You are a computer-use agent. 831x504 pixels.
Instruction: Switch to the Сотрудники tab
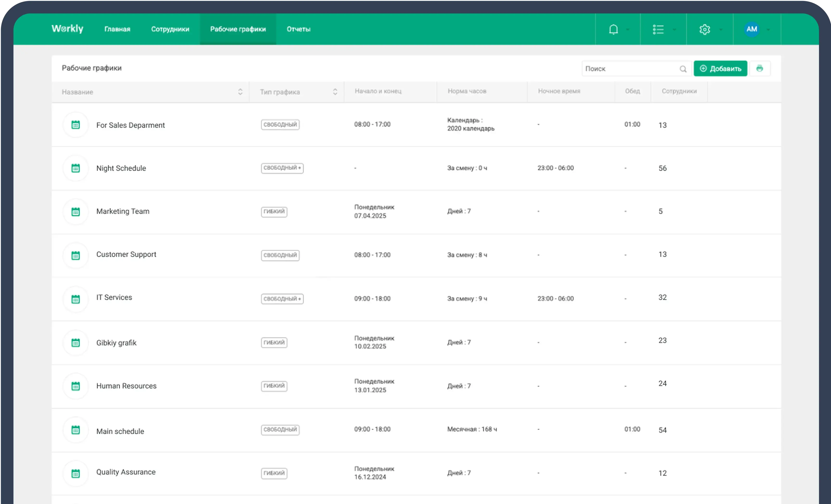(x=170, y=29)
